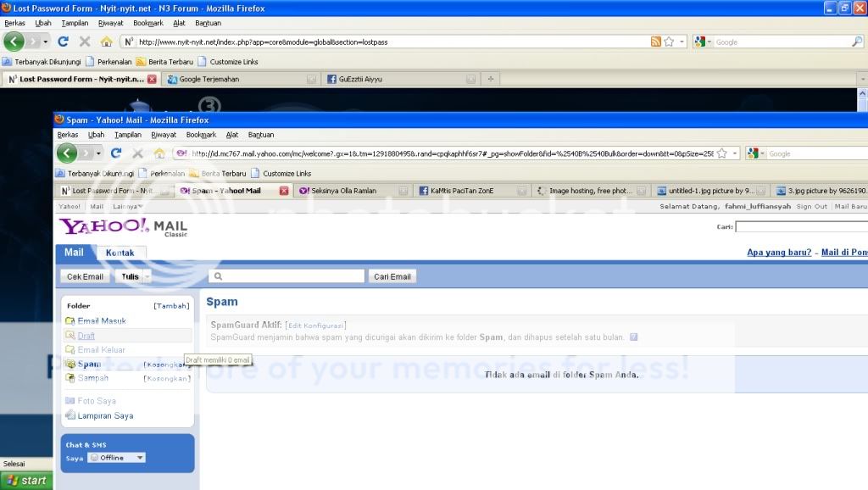Click the Cek Email button

[85, 276]
